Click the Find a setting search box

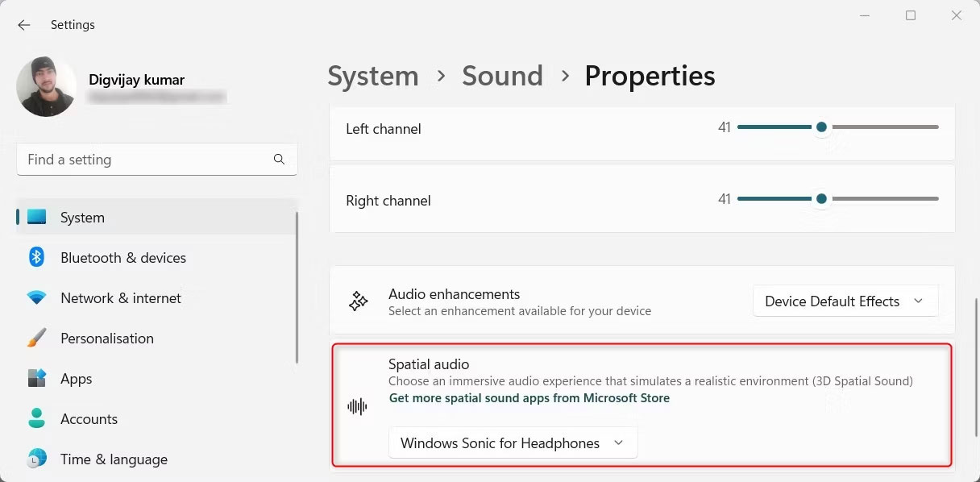[156, 159]
